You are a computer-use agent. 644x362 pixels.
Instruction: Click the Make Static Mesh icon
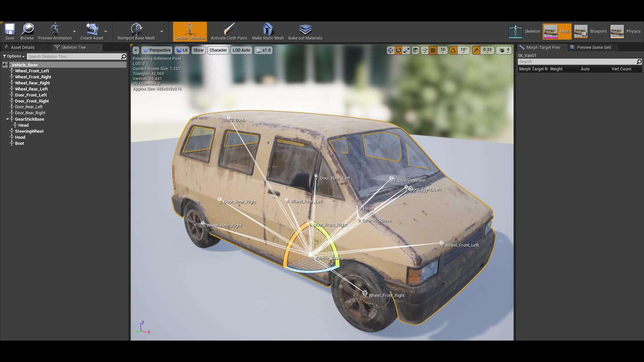pyautogui.click(x=267, y=30)
